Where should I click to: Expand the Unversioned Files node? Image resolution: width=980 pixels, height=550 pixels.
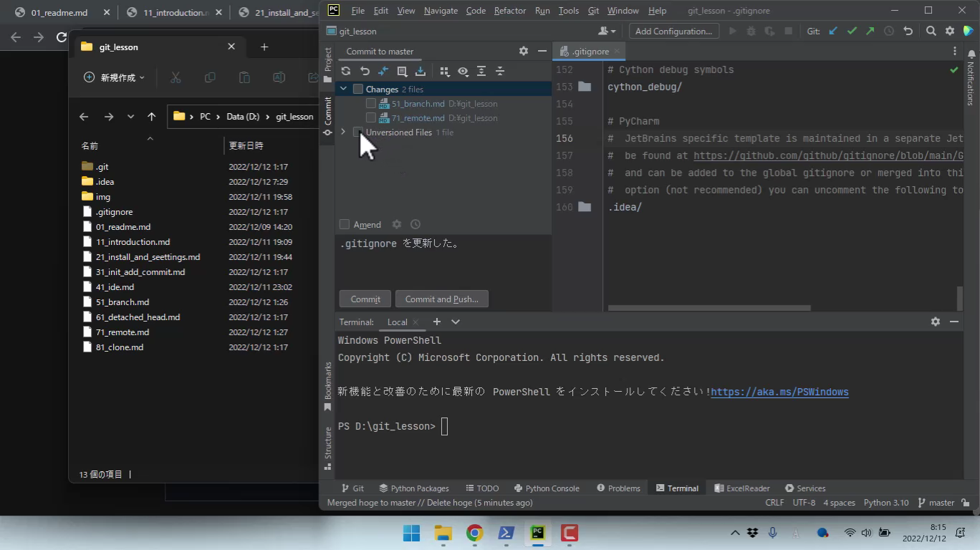[x=343, y=132]
